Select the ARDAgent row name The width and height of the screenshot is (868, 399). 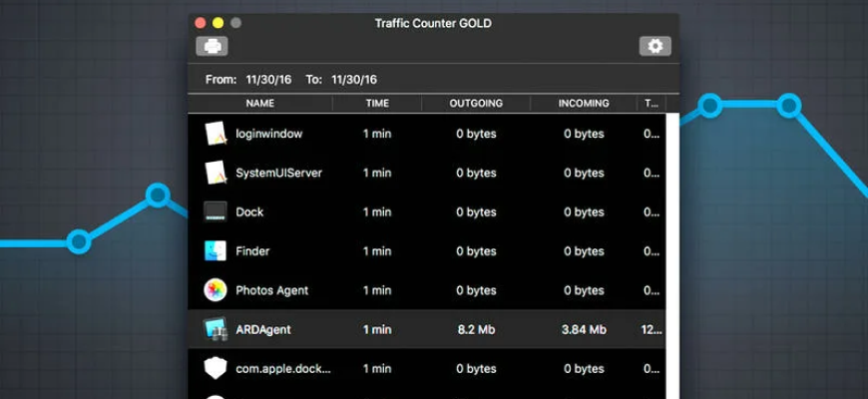pyautogui.click(x=263, y=330)
